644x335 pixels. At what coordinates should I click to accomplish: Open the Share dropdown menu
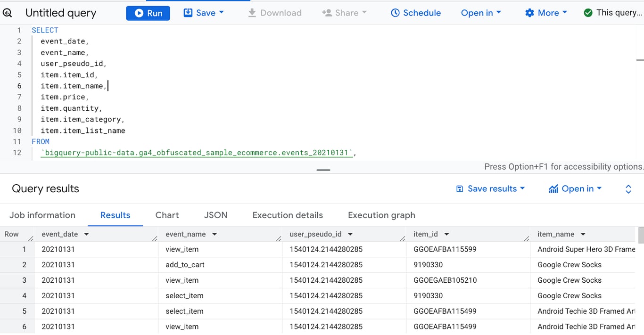tap(344, 13)
